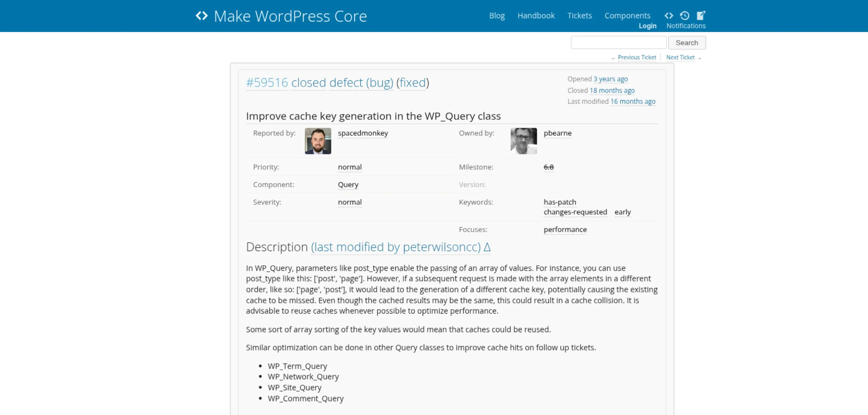
Task: Go to the Tickets menu item
Action: pyautogui.click(x=580, y=16)
